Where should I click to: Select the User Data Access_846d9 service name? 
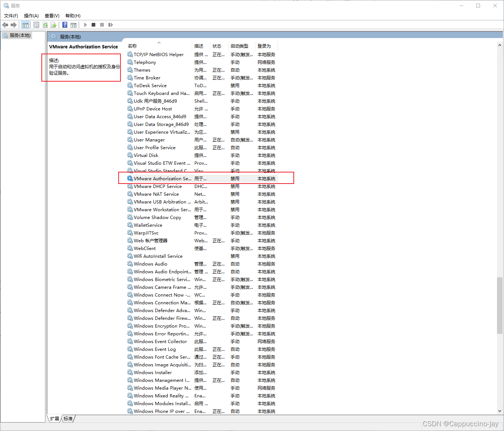pyautogui.click(x=160, y=116)
